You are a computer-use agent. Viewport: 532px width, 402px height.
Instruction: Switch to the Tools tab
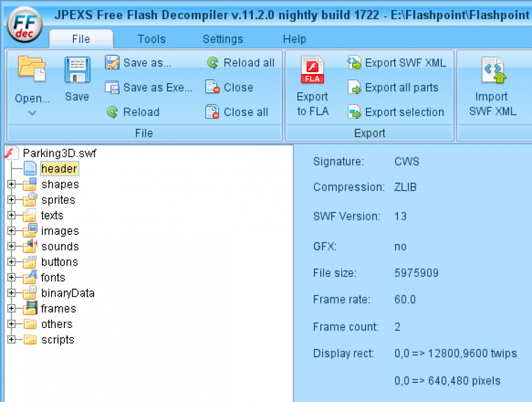[151, 39]
